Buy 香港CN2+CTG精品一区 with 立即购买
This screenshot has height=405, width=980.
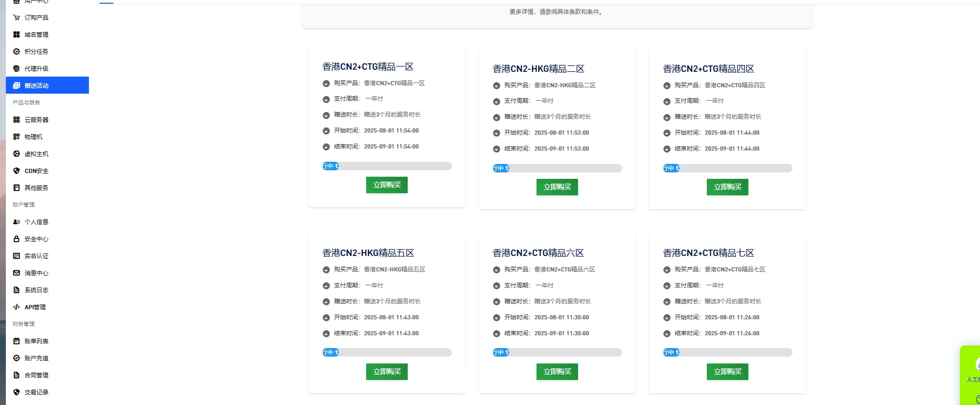(x=386, y=185)
